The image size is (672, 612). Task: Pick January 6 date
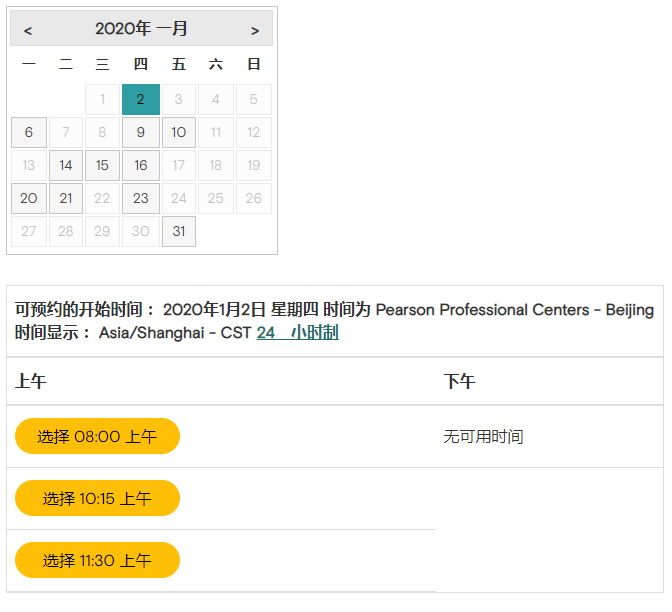pyautogui.click(x=29, y=132)
